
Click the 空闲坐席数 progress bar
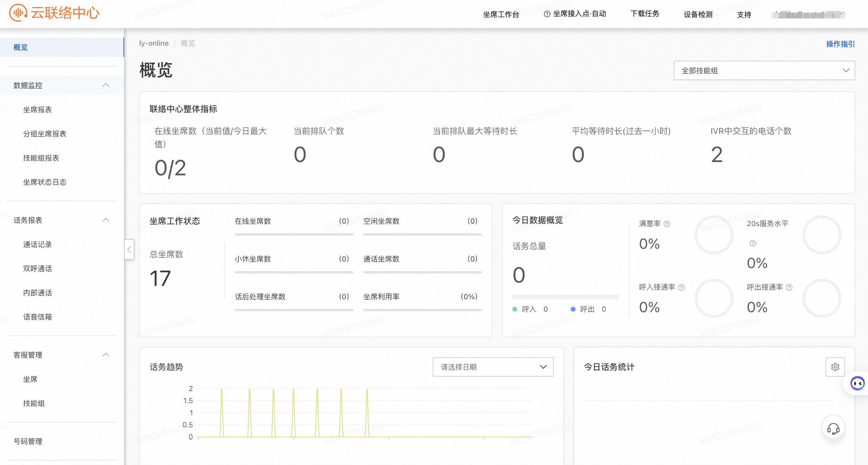(x=423, y=234)
